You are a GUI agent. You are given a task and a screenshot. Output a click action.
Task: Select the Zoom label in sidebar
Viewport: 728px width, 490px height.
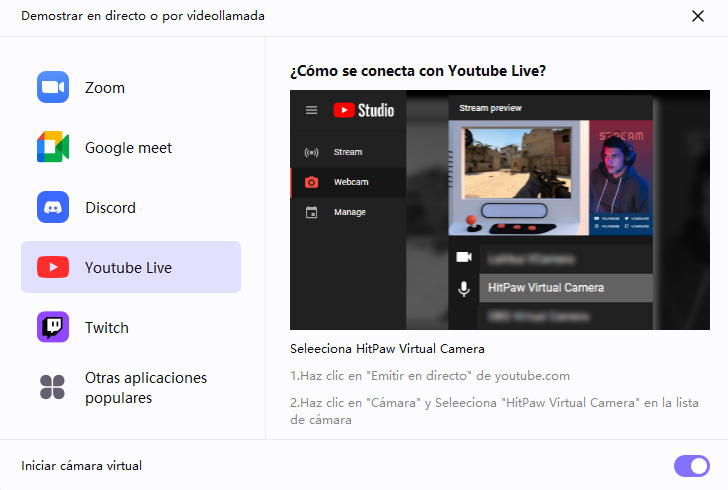(105, 87)
